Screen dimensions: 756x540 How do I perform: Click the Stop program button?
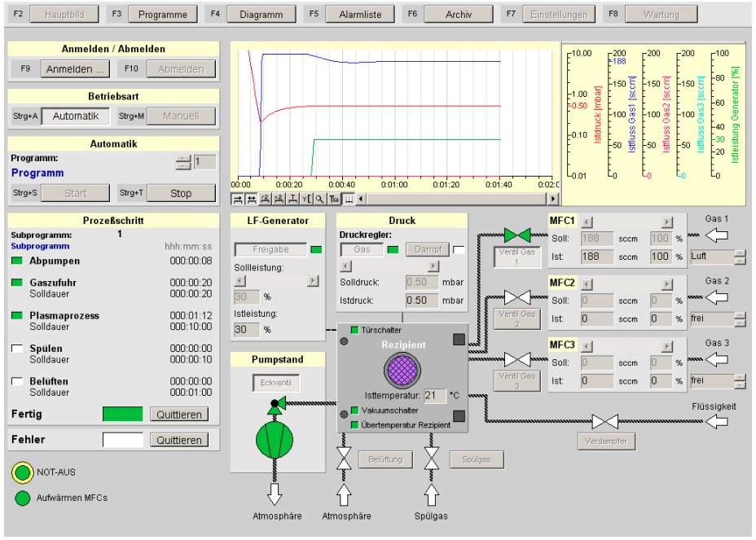181,193
